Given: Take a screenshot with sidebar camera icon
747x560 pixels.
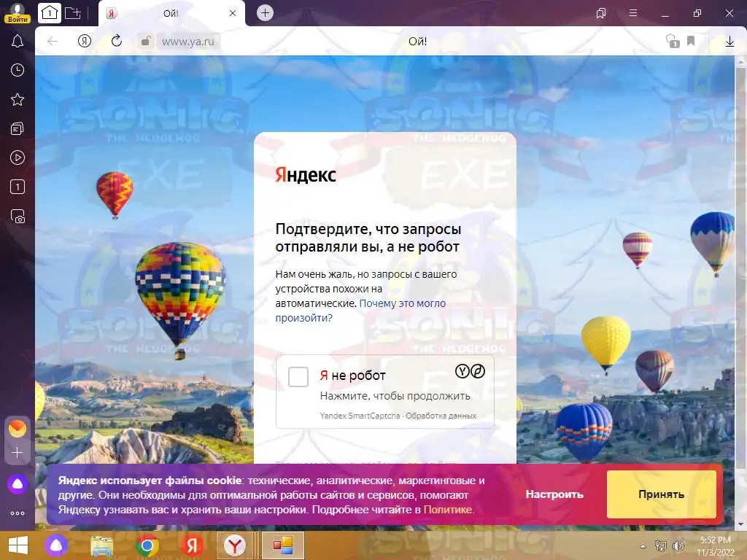Looking at the screenshot, I should coord(18,216).
